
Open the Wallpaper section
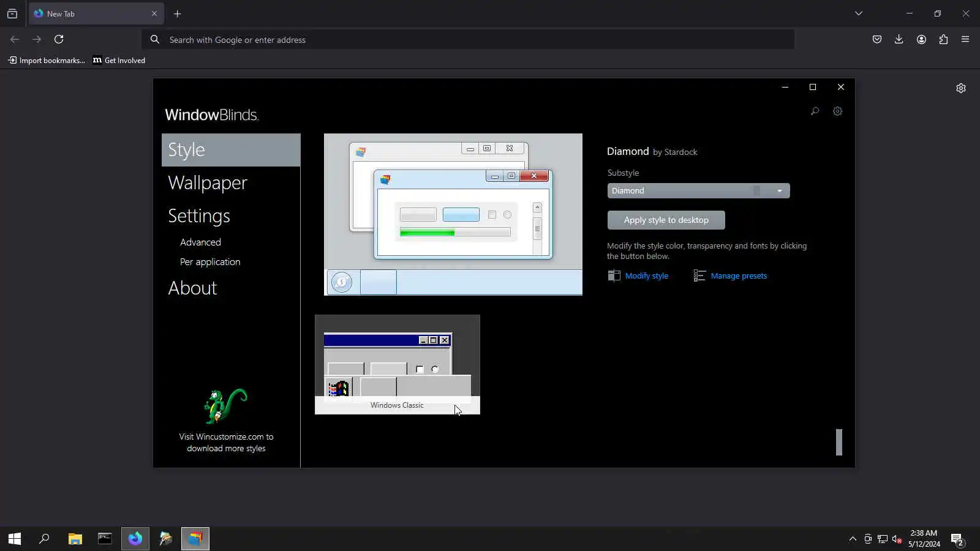point(208,182)
